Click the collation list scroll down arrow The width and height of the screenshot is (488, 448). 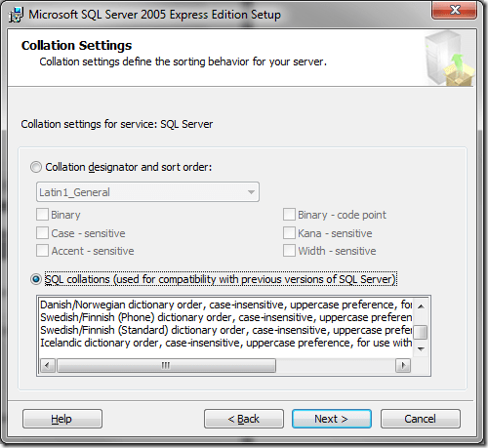tap(422, 349)
